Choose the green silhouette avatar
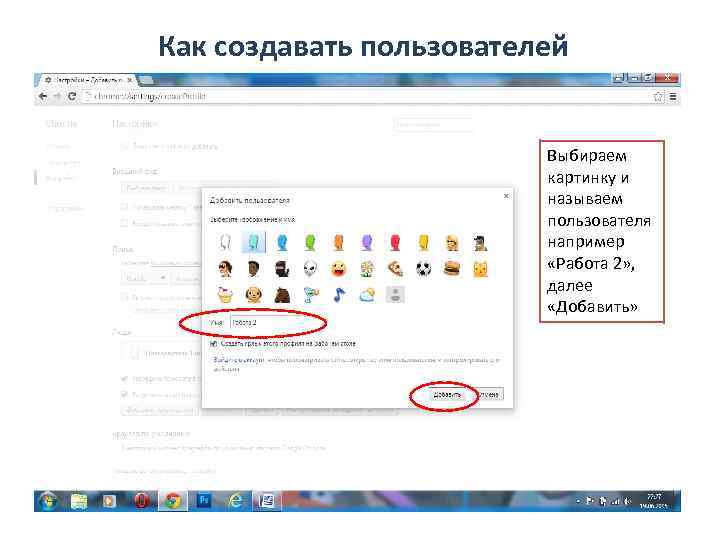This screenshot has height=540, width=720. point(310,242)
